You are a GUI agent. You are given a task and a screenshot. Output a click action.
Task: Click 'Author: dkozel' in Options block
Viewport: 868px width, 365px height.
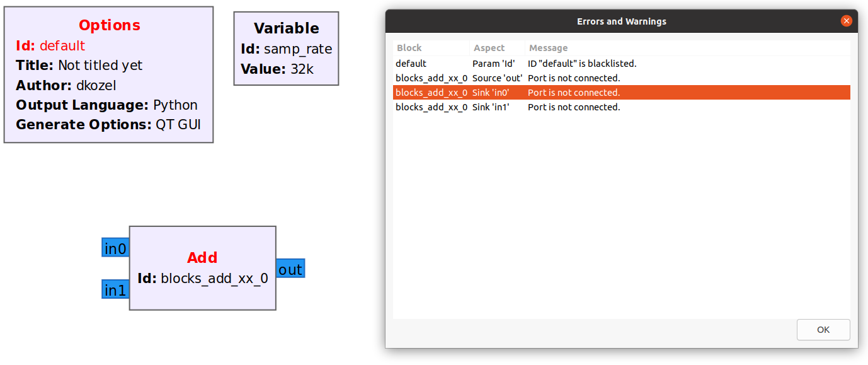(x=66, y=86)
